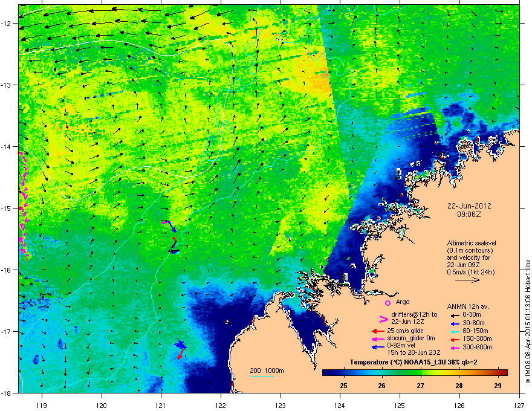Click the red arrow for ANMN 150-300m
This screenshot has height=411, width=532.
(455, 340)
